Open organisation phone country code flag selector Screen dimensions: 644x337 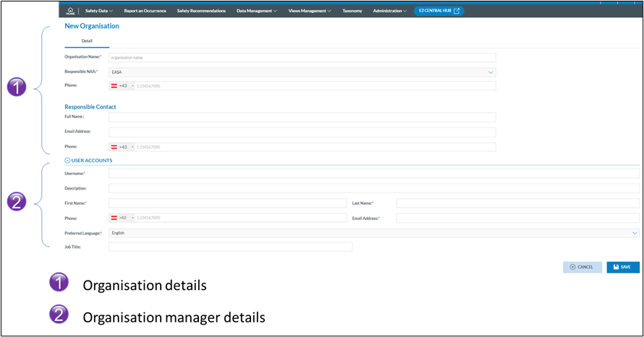tap(122, 86)
